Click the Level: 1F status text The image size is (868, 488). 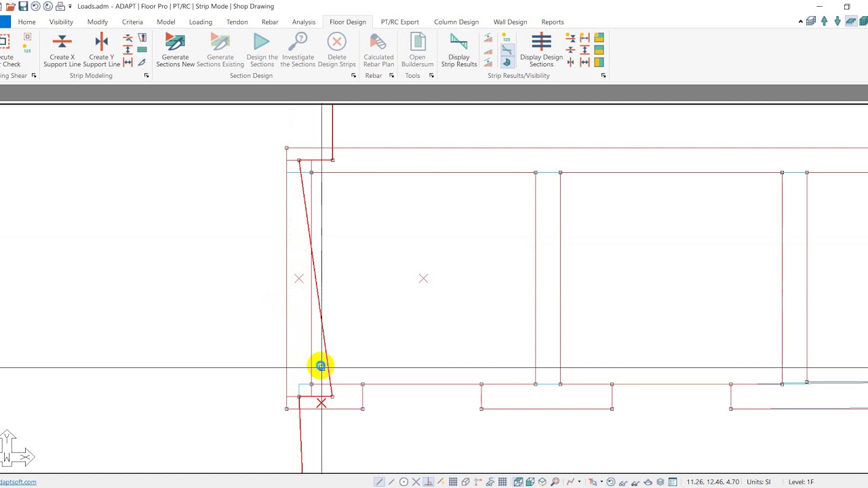pyautogui.click(x=801, y=482)
